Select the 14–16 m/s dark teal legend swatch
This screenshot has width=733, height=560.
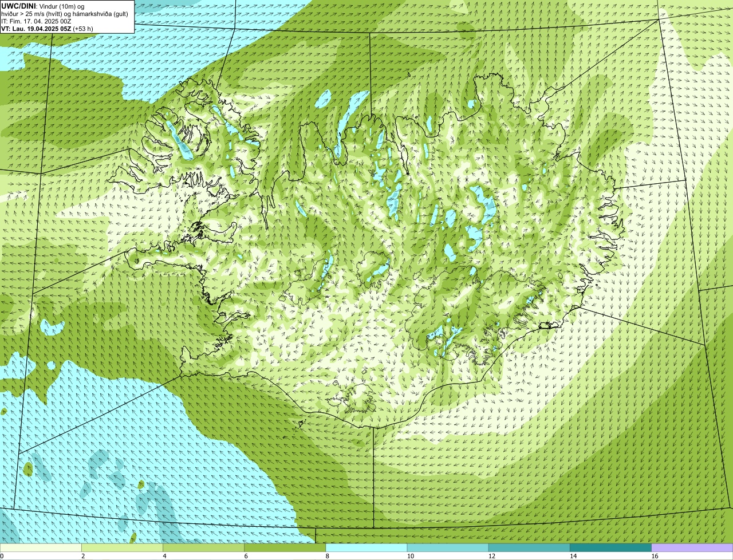[610, 547]
